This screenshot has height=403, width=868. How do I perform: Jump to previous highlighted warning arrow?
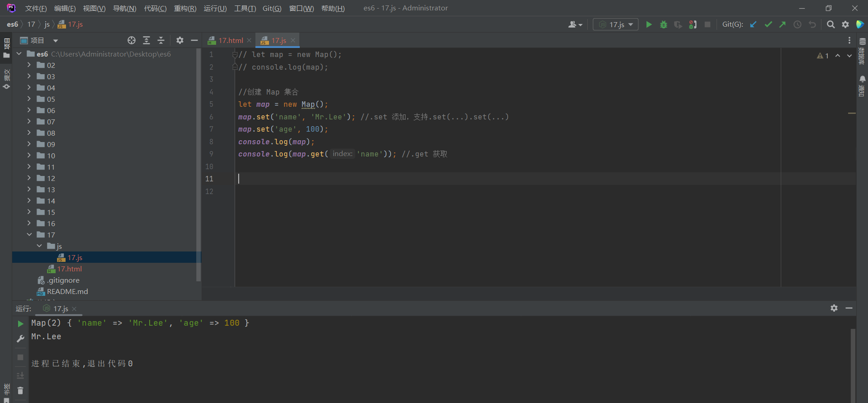(838, 56)
